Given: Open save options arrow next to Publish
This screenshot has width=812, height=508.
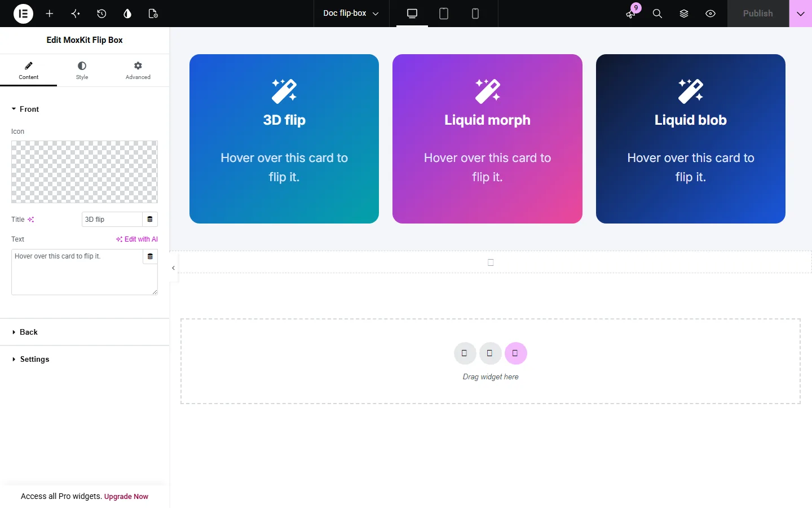Looking at the screenshot, I should pos(801,14).
